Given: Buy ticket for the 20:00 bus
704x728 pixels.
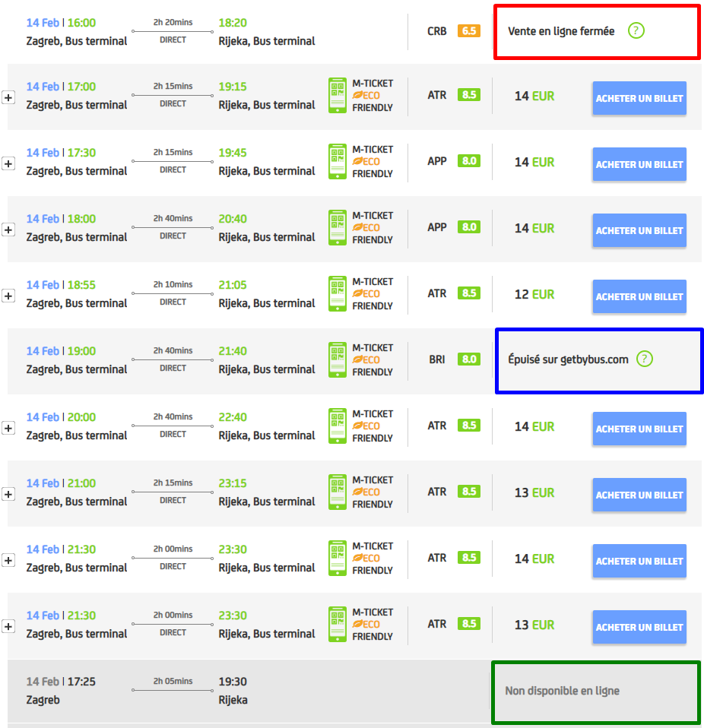Looking at the screenshot, I should coord(639,429).
